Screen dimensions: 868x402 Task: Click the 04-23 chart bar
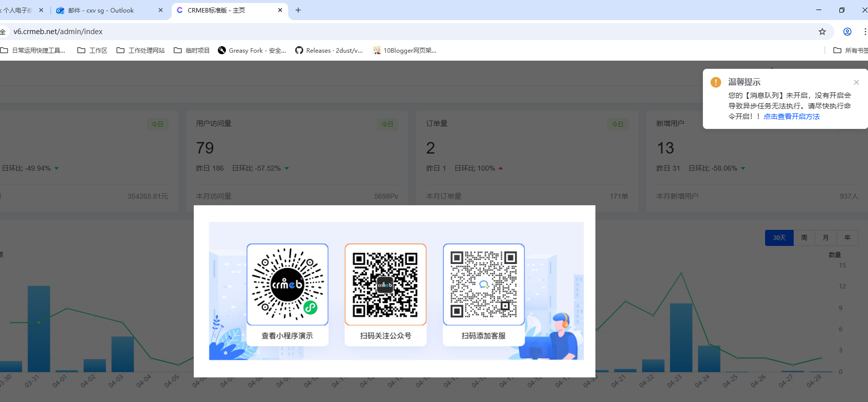(x=681, y=338)
